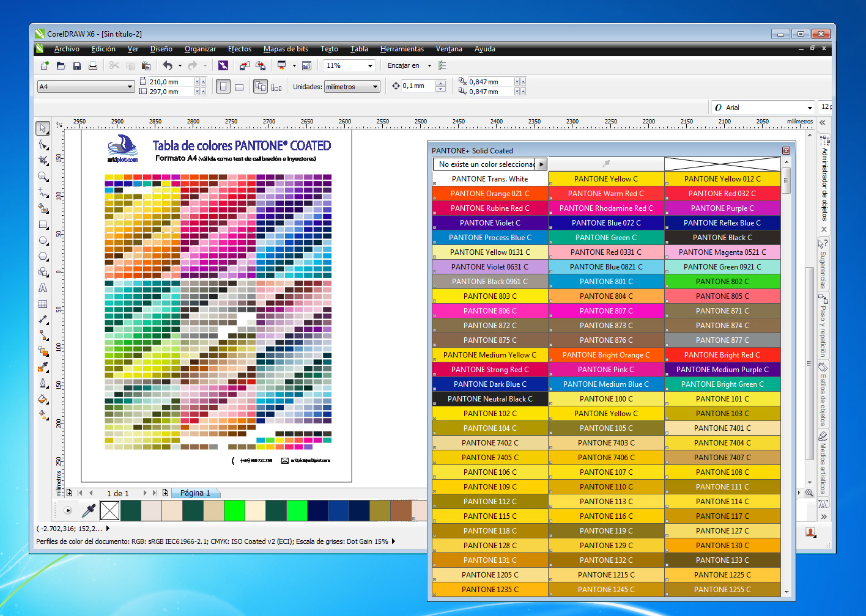The width and height of the screenshot is (866, 616).
Task: Click the document palette flyout button
Action: pyautogui.click(x=68, y=510)
